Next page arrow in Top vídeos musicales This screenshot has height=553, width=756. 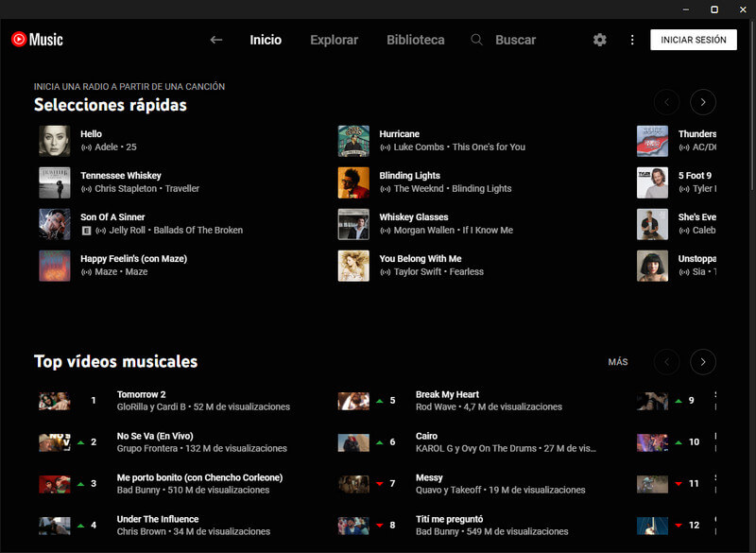(x=702, y=362)
